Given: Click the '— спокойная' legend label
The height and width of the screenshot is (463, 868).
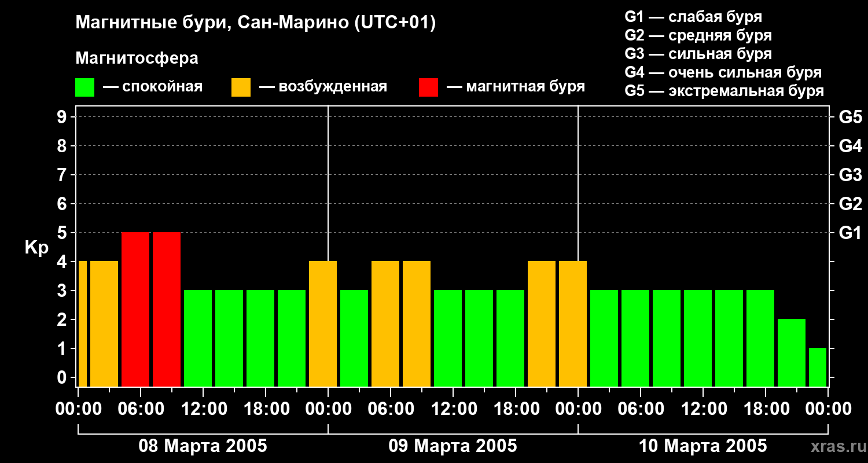Looking at the screenshot, I should tap(153, 87).
